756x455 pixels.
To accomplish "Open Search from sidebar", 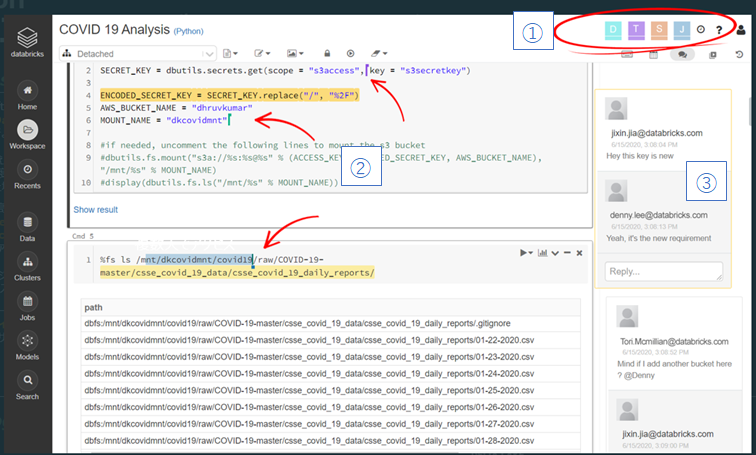I will tap(27, 386).
